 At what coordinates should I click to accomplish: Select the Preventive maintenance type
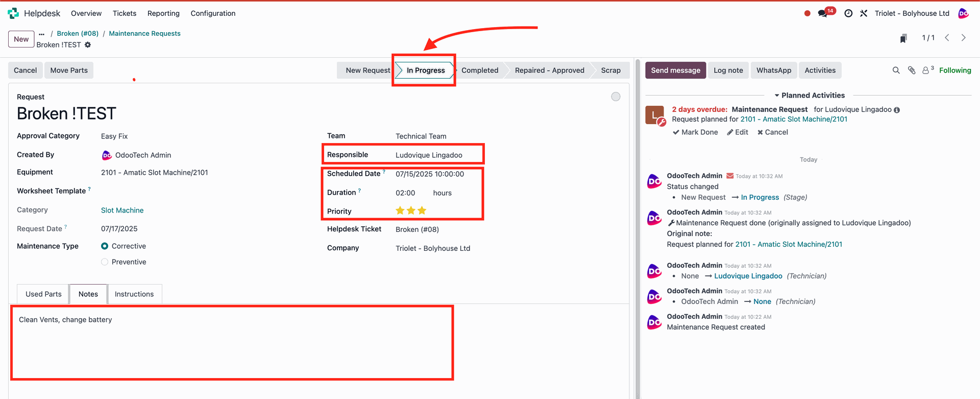tap(105, 262)
